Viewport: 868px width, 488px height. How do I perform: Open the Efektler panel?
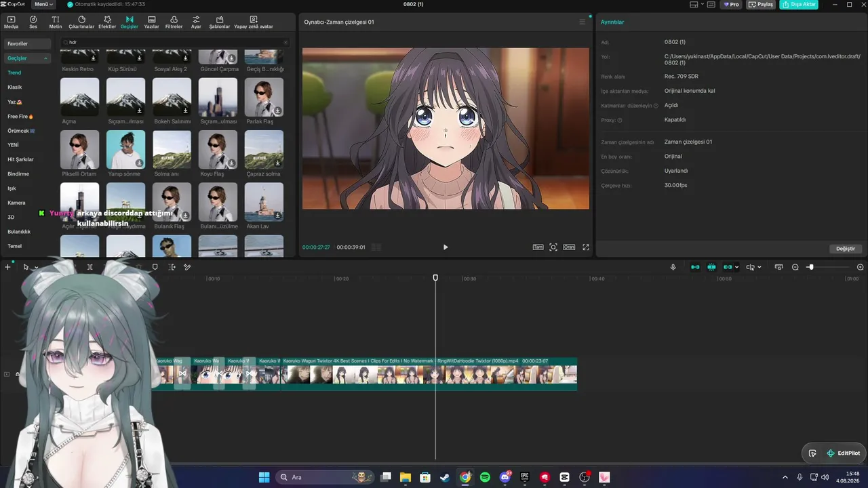coord(107,22)
